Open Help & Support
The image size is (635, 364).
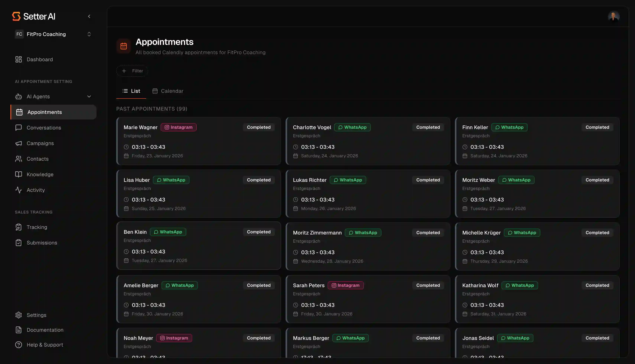(x=45, y=345)
